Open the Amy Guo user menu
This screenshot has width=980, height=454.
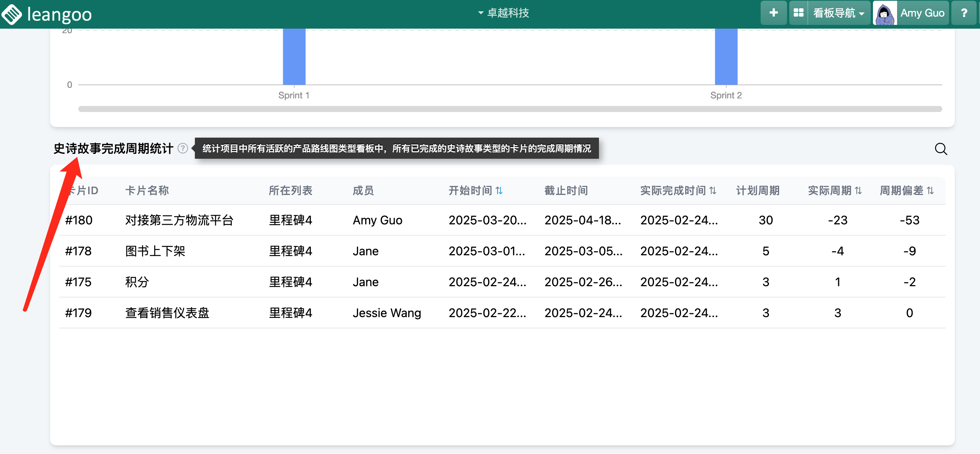[922, 13]
